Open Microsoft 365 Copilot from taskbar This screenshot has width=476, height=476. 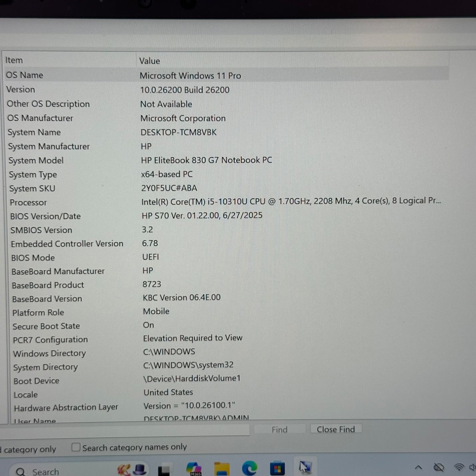pyautogui.click(x=193, y=468)
